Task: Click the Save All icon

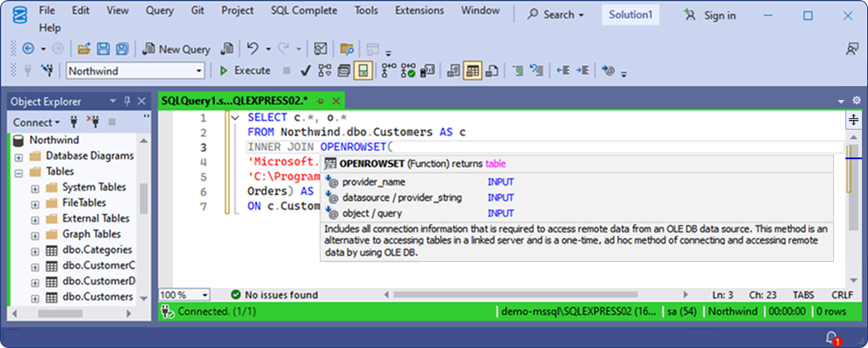Action: click(122, 49)
